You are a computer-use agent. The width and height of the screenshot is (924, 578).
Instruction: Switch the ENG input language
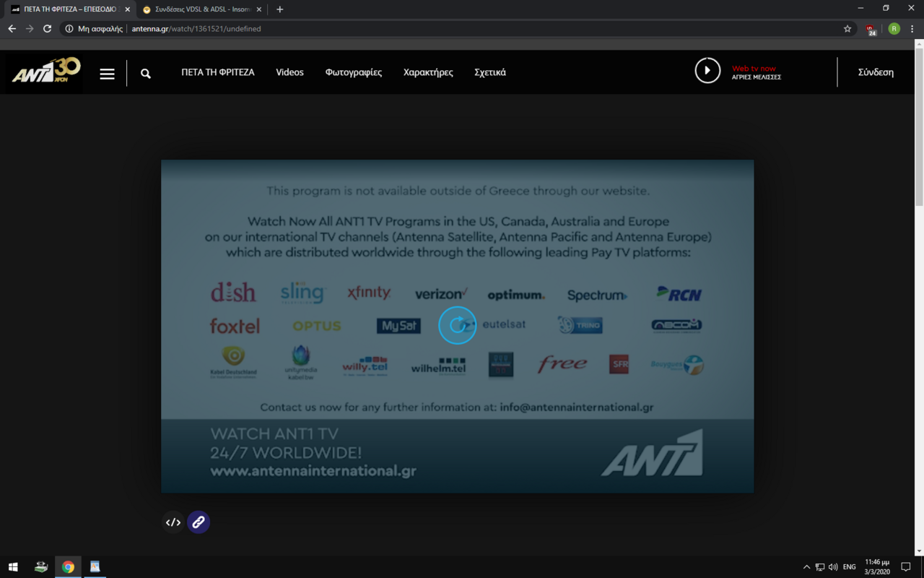849,567
